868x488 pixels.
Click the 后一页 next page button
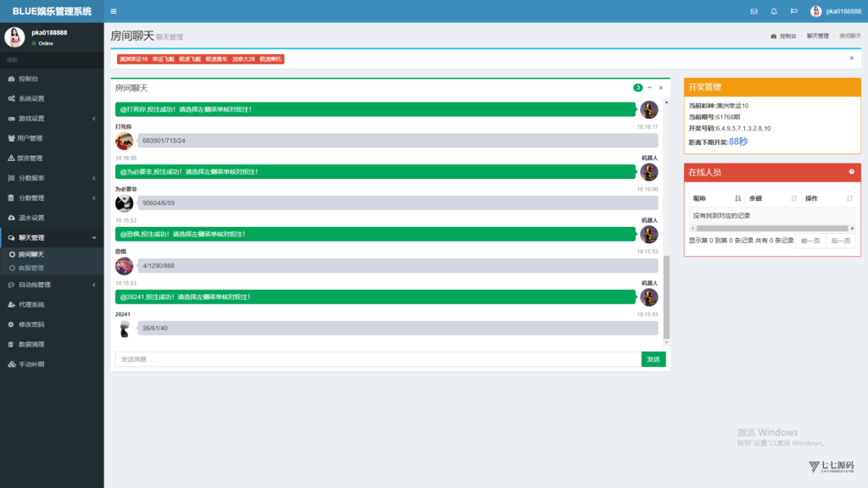pos(840,241)
